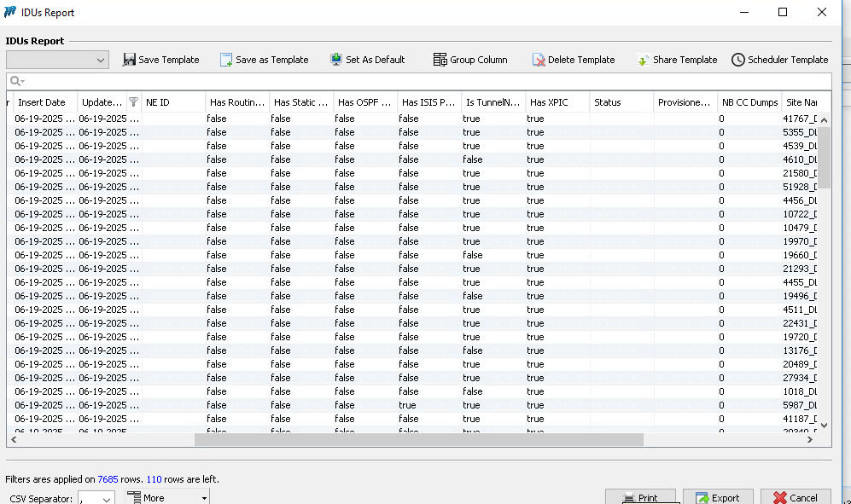
Task: Click the search magnifier icon
Action: (15, 81)
